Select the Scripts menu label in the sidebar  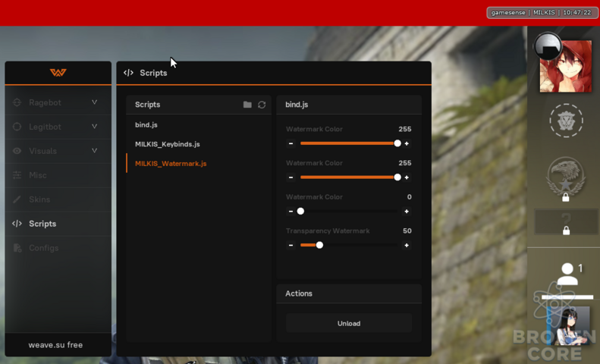click(x=42, y=224)
